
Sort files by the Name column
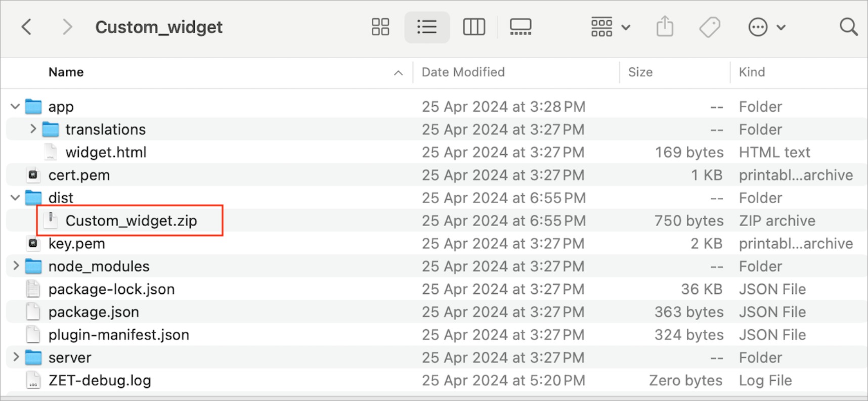pyautogui.click(x=66, y=72)
